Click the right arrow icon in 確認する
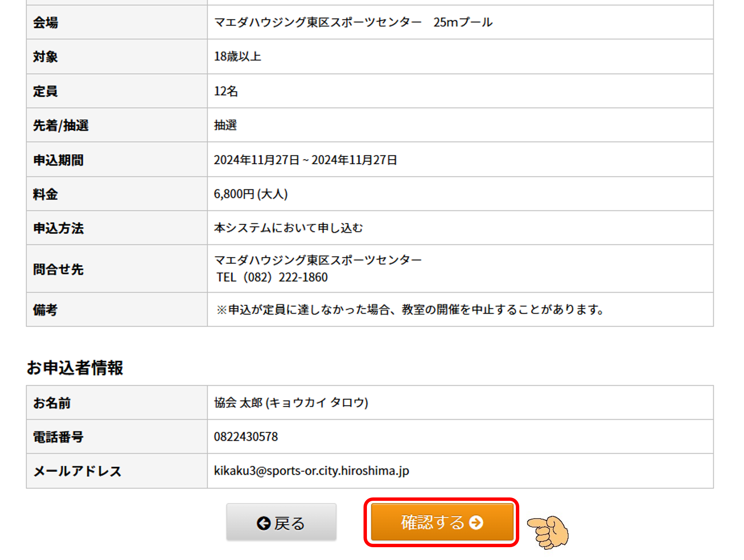 click(476, 523)
